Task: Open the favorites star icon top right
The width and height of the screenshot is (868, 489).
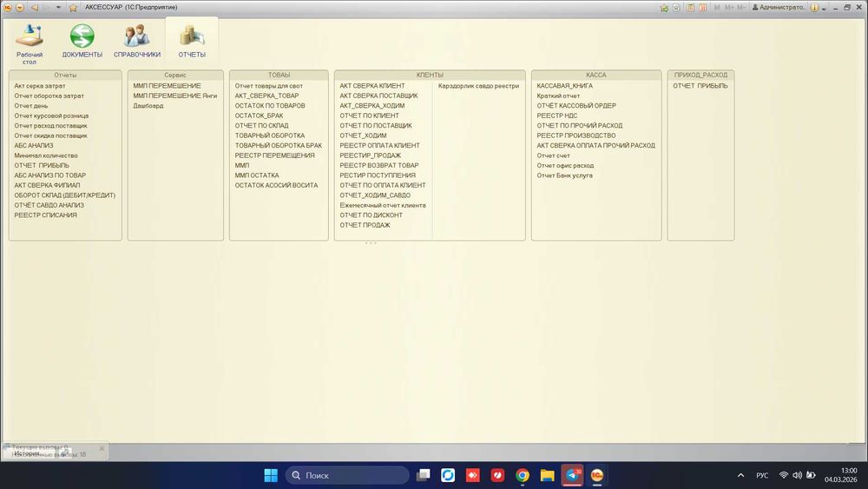Action: coord(664,8)
